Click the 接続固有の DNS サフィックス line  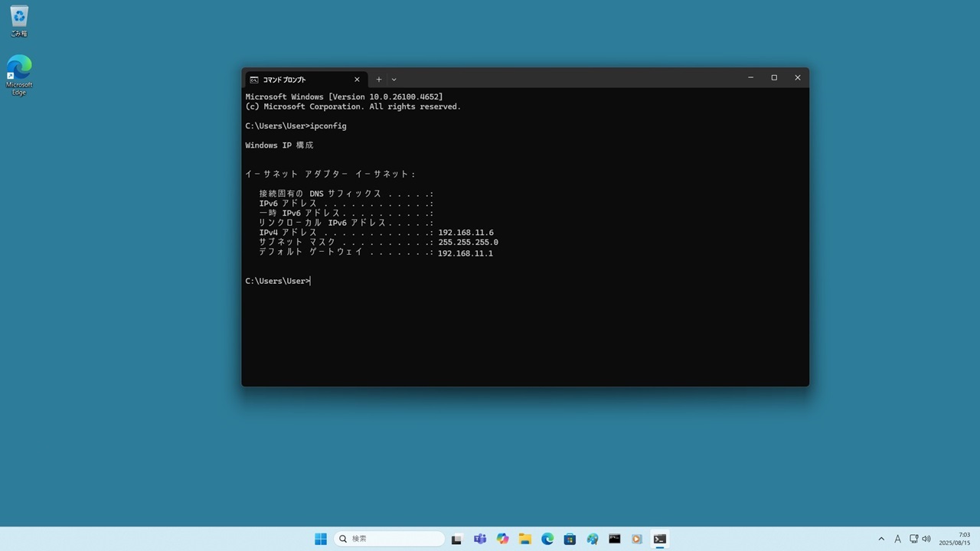pyautogui.click(x=346, y=194)
